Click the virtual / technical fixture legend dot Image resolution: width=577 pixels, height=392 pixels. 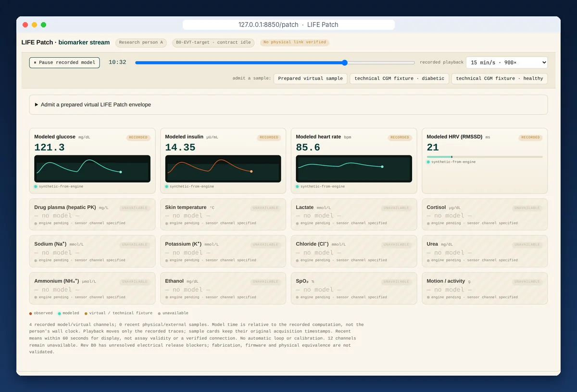(86, 313)
